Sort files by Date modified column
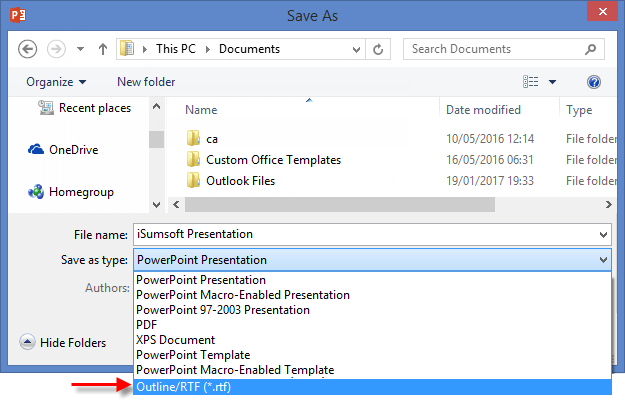 click(x=483, y=110)
